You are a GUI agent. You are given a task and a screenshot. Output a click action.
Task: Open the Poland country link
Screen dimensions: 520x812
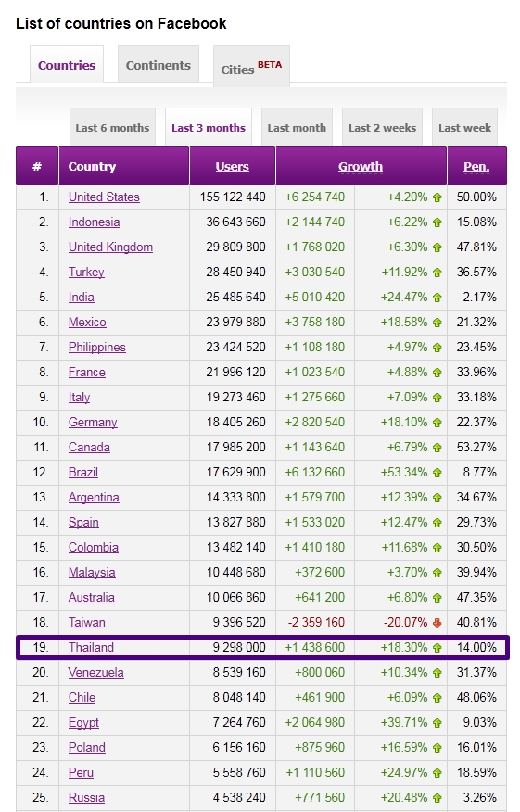87,747
